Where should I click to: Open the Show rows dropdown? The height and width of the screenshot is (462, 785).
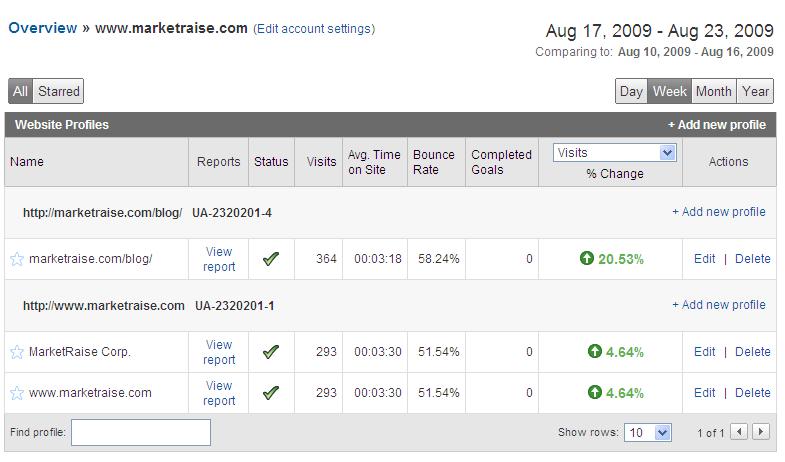tap(648, 432)
